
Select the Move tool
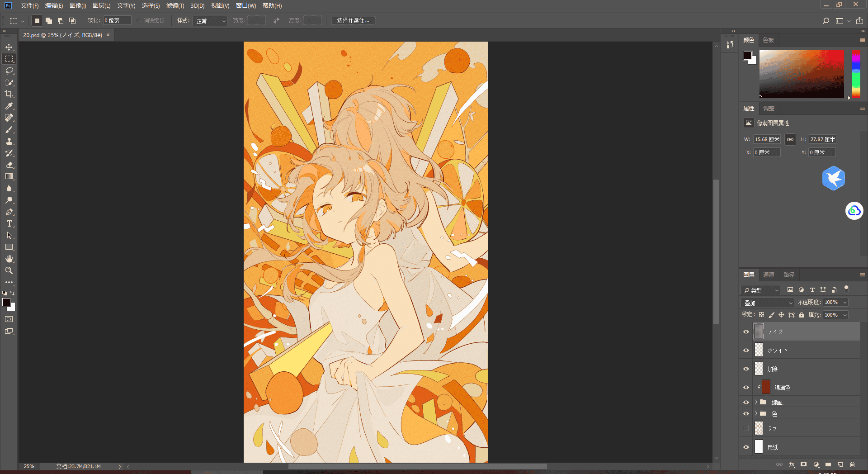tap(9, 47)
